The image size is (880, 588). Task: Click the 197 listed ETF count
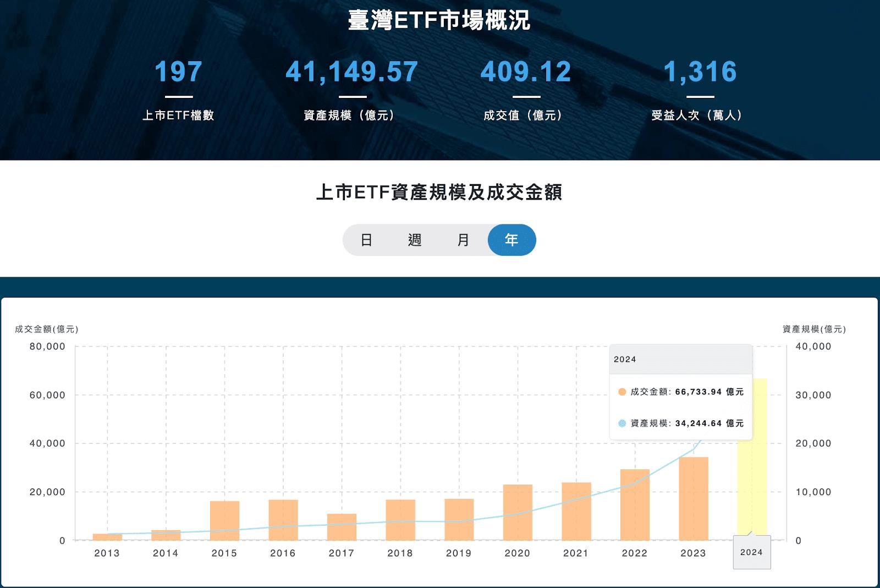(178, 72)
